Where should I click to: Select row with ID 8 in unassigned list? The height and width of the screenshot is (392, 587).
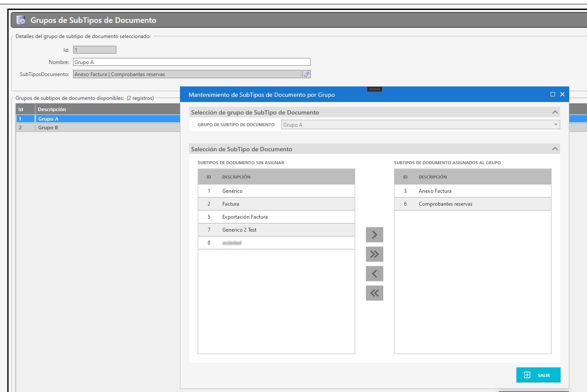point(276,243)
